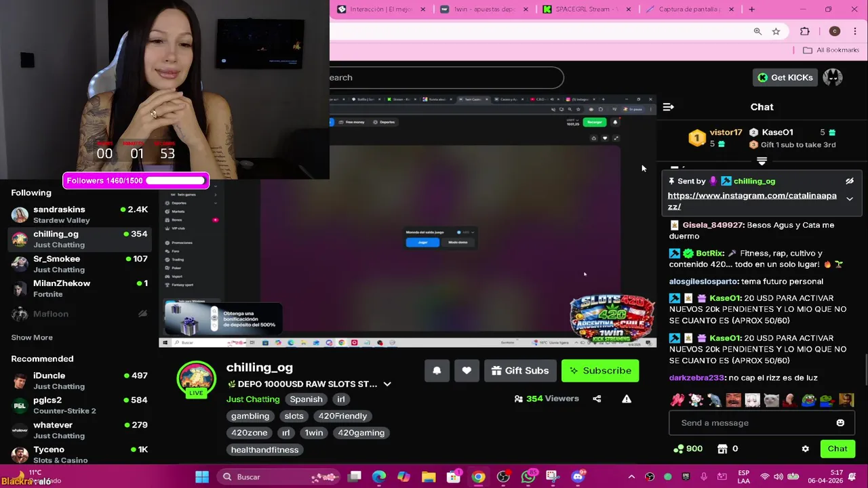Viewport: 868px width, 488px height.
Task: Report stream warning triangle icon
Action: (627, 399)
